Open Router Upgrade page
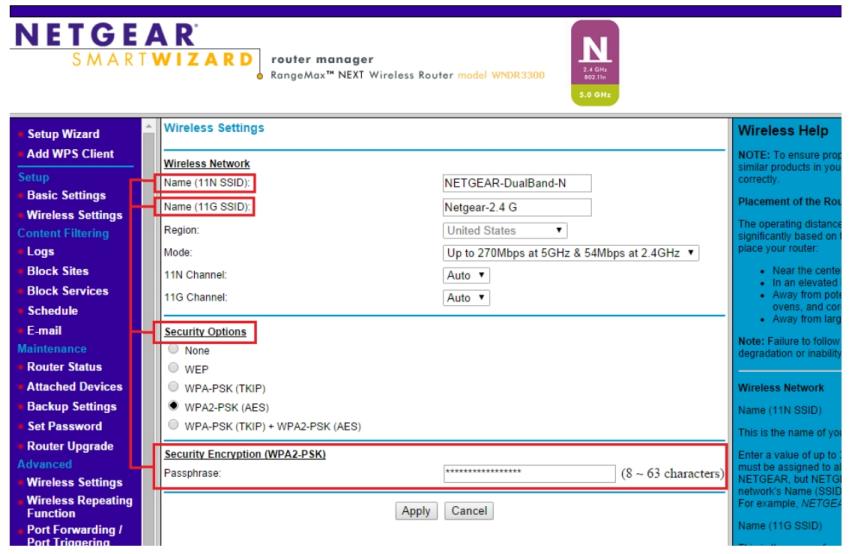This screenshot has width=852, height=554. [70, 446]
